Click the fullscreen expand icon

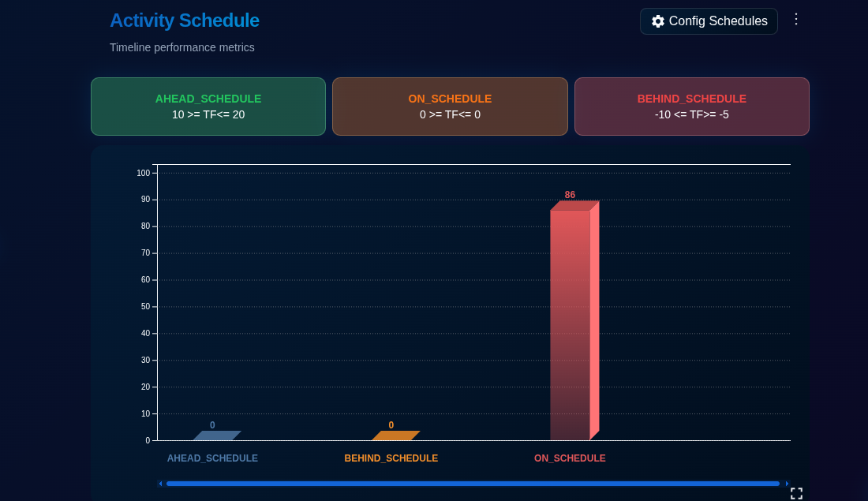click(796, 493)
